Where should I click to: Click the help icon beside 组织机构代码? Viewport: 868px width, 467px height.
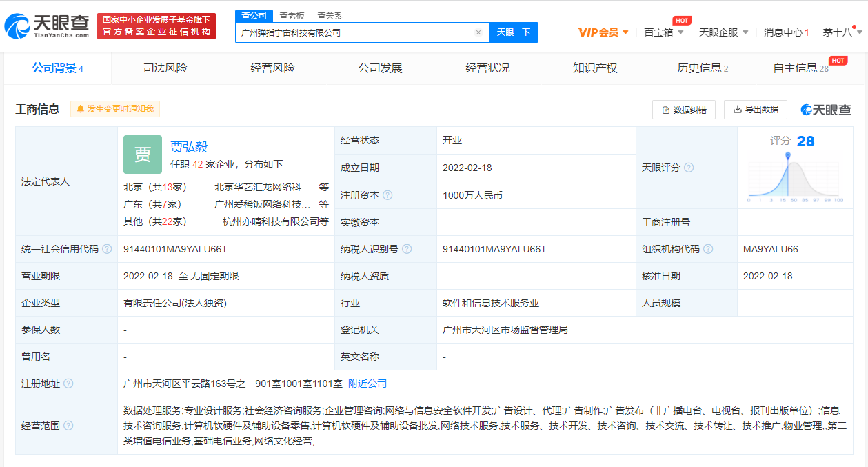708,249
